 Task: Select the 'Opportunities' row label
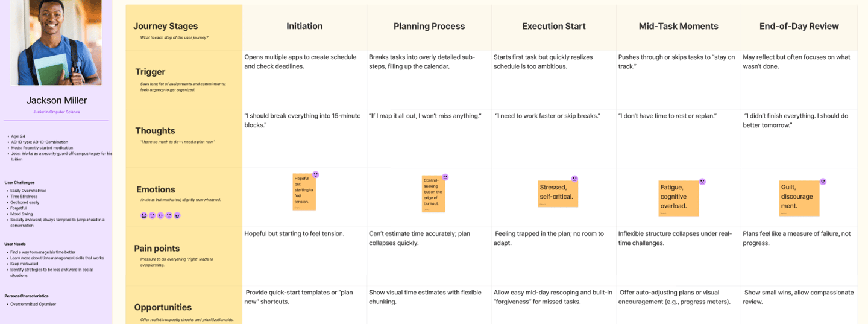(163, 307)
